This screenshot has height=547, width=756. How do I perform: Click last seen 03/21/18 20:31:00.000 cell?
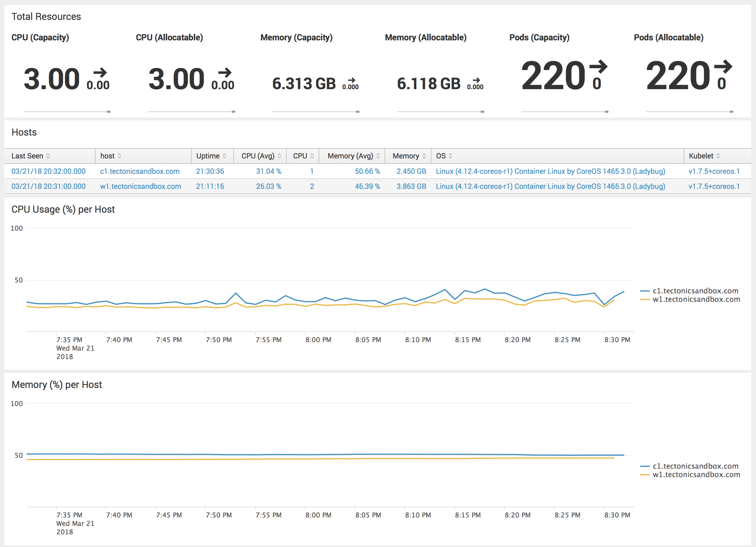click(48, 186)
